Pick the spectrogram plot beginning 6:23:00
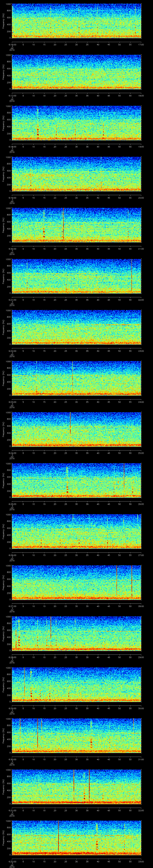Viewport: 153px width, 868px height. pyautogui.click(x=76, y=378)
